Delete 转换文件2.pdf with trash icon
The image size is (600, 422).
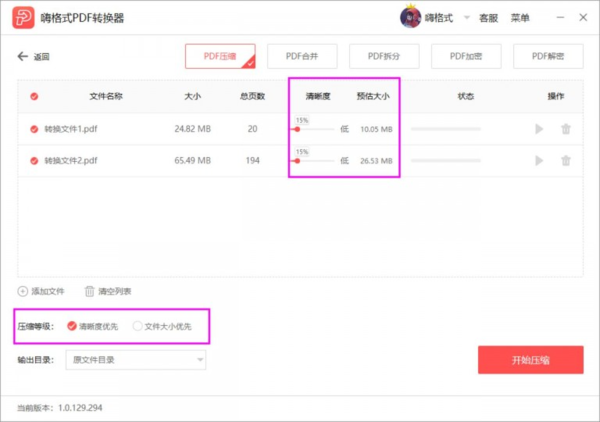(566, 161)
